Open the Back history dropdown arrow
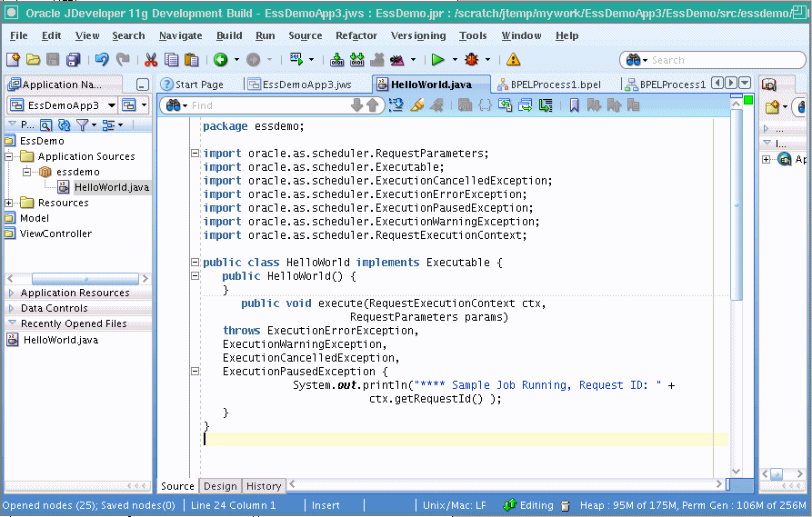 point(236,60)
